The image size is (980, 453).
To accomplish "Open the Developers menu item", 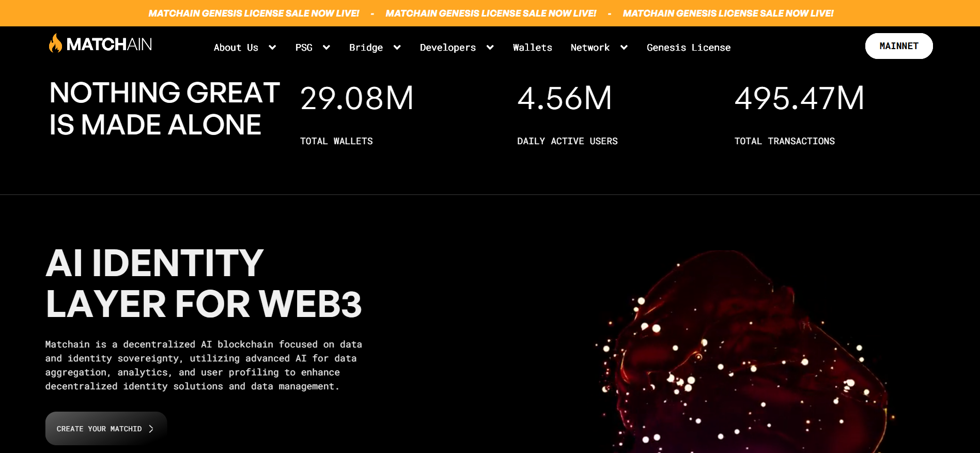I will [x=447, y=48].
